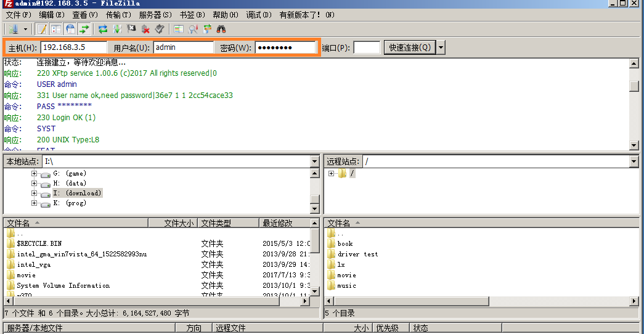Click the username field containing admin
This screenshot has height=334, width=644.
[x=184, y=47]
